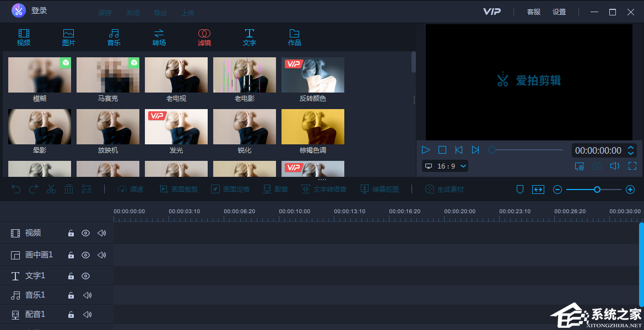Toggle lock on the 画中画1 track
Screen dimensions: 644x330
tap(71, 255)
